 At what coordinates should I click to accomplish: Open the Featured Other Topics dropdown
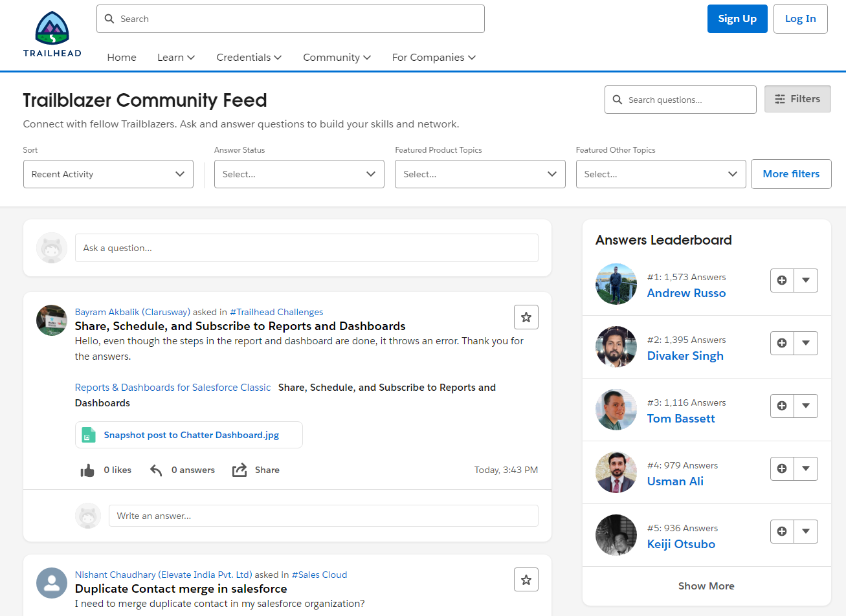point(661,174)
